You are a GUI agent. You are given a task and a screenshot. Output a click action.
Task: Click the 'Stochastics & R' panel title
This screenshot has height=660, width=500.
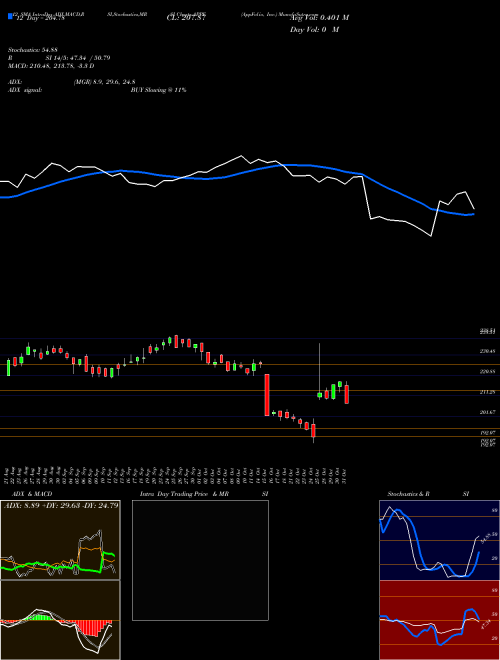tap(408, 494)
